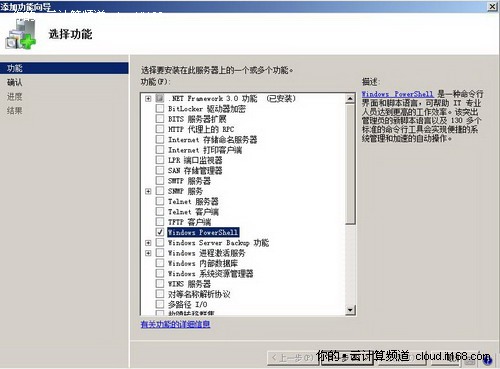The width and height of the screenshot is (500, 369).
Task: Expand the .NET Framework 3.0 node
Action: pos(148,99)
